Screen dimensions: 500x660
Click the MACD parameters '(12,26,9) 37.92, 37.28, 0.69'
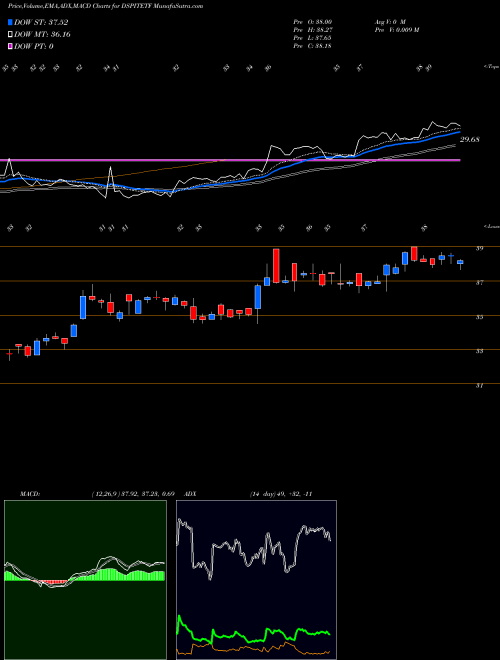click(x=133, y=493)
